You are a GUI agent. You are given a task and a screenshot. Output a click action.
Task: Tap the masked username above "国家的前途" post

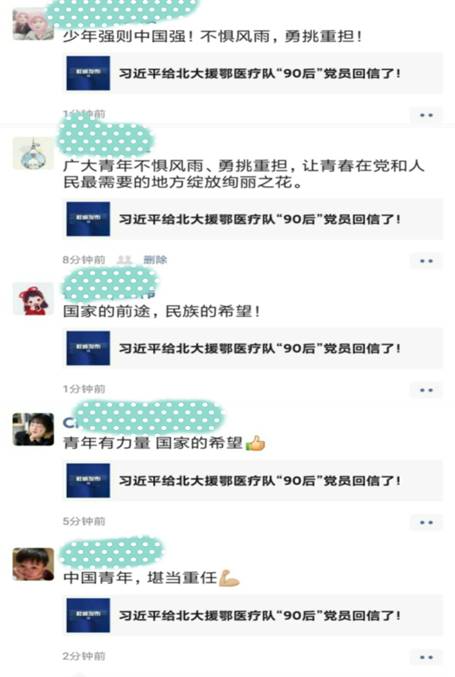110,285
